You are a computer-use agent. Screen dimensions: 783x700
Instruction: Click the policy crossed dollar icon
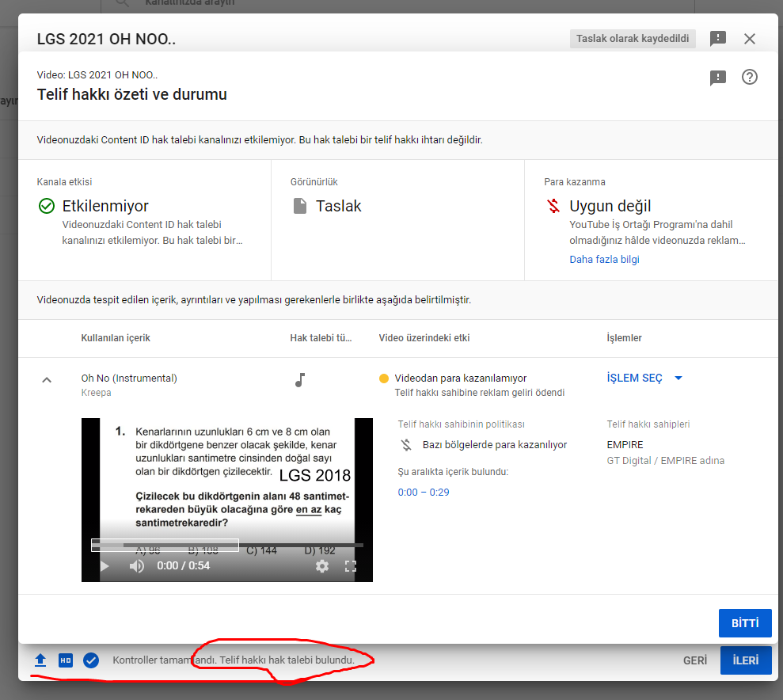click(x=406, y=445)
